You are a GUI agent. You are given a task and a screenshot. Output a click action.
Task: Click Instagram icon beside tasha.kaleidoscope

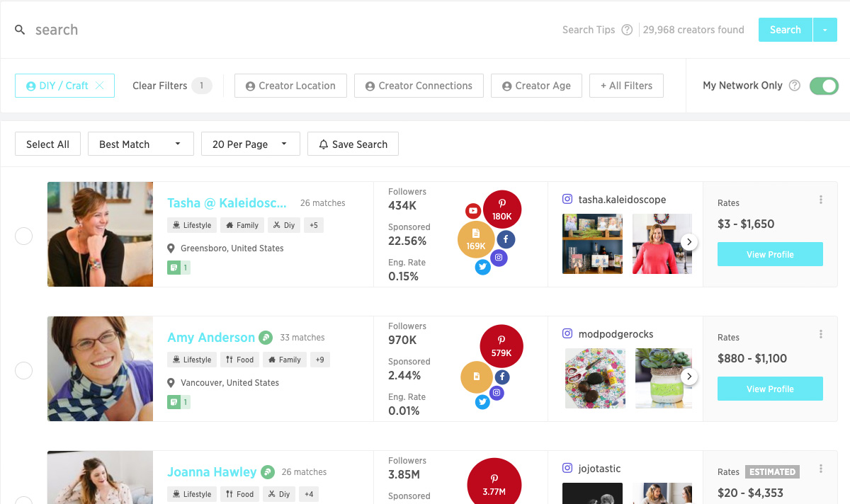tap(567, 200)
